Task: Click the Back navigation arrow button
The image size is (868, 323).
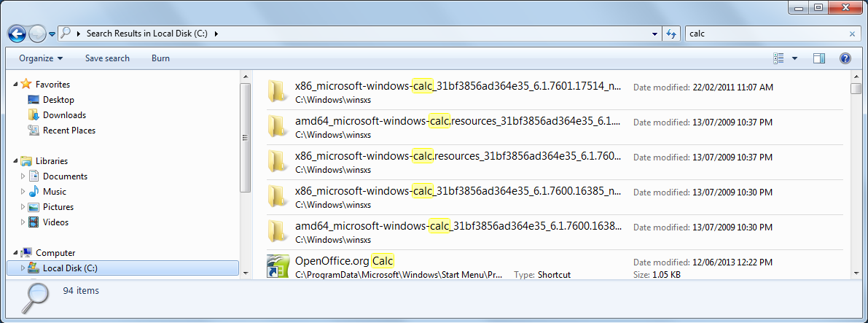Action: point(17,34)
